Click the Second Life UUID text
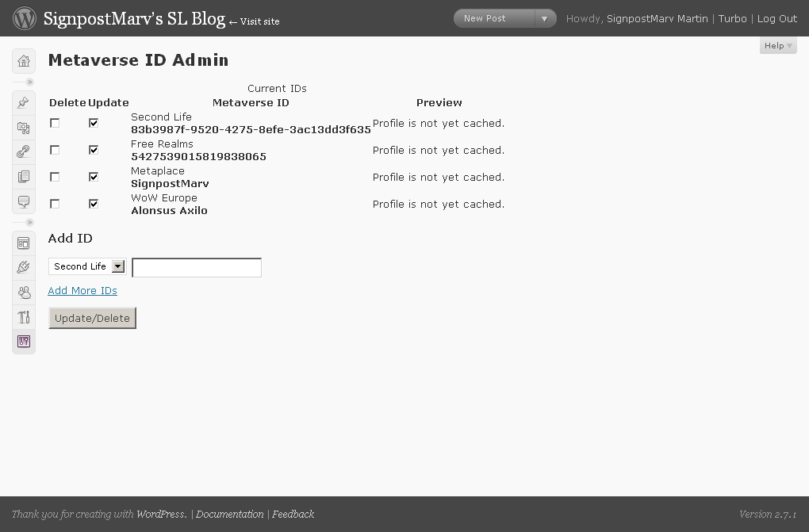 click(251, 129)
